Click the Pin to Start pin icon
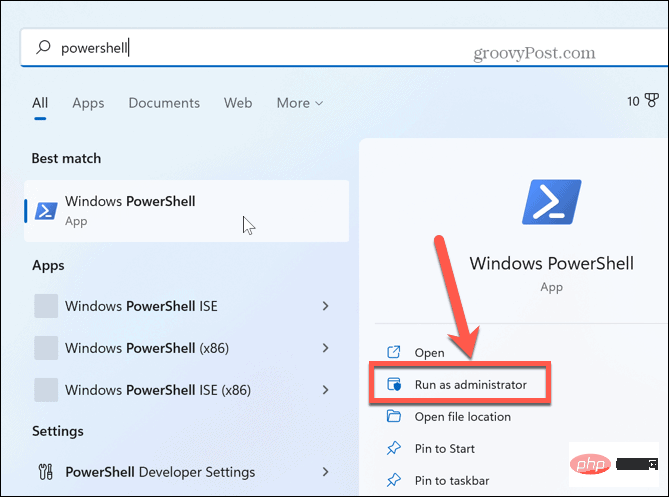This screenshot has height=497, width=669. coord(393,448)
